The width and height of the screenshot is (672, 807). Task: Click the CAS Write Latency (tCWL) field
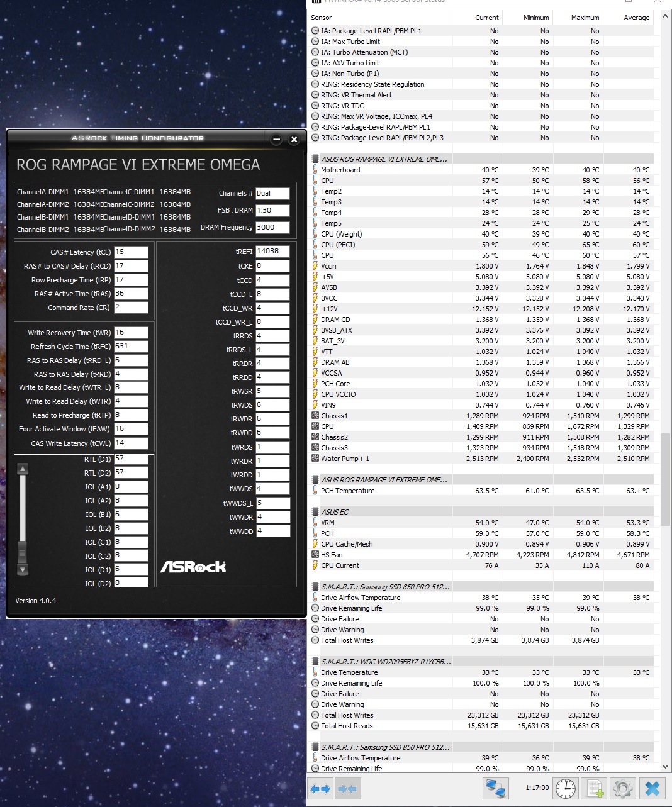tap(131, 443)
